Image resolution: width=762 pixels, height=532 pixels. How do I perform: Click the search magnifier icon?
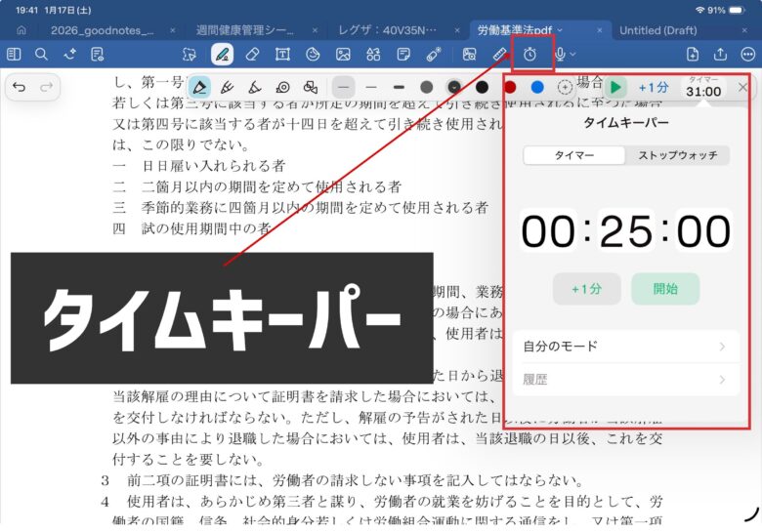pyautogui.click(x=41, y=55)
